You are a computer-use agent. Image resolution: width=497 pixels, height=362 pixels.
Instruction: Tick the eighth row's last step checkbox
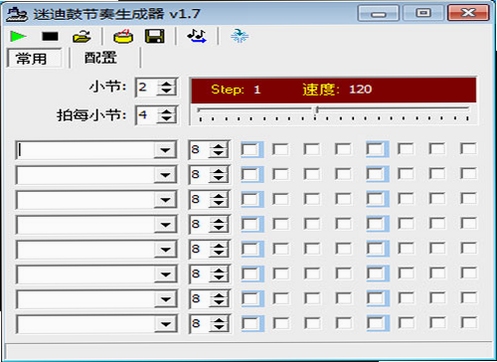(468, 323)
